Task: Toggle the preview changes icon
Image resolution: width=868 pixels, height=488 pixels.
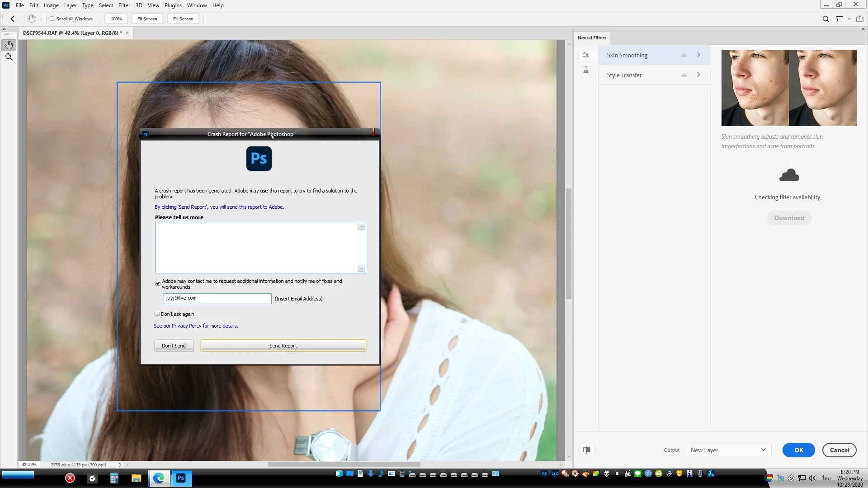Action: [587, 450]
